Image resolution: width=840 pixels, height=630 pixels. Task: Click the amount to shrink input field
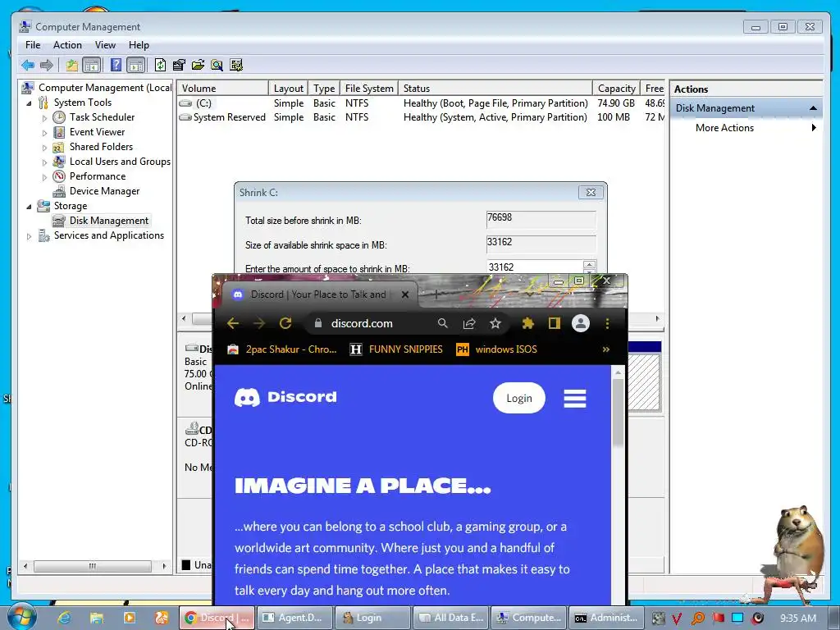(534, 267)
